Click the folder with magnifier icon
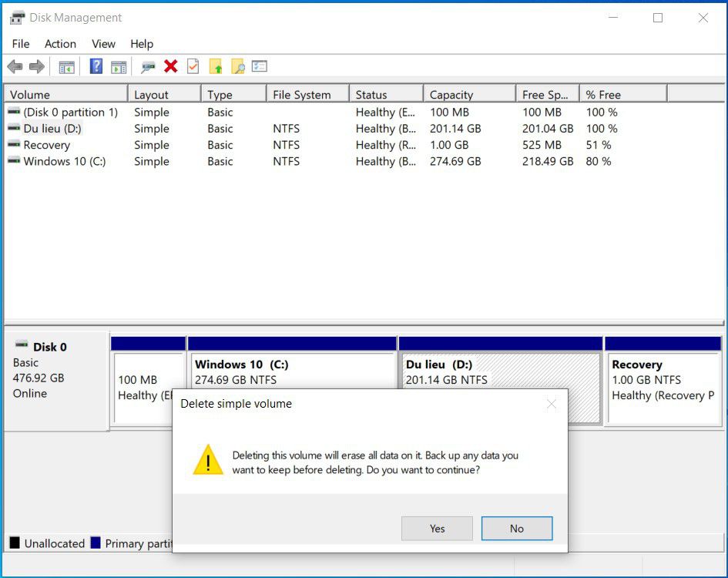 click(238, 67)
